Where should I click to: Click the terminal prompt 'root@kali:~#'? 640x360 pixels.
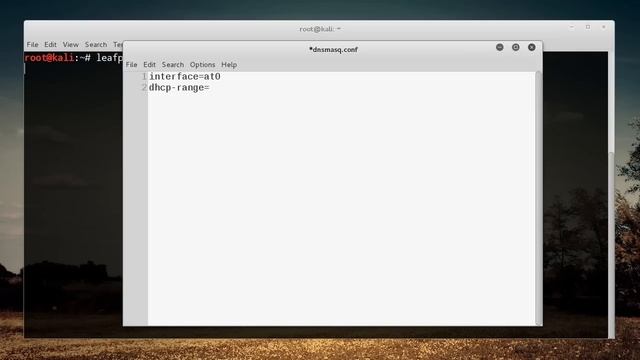tap(58, 58)
